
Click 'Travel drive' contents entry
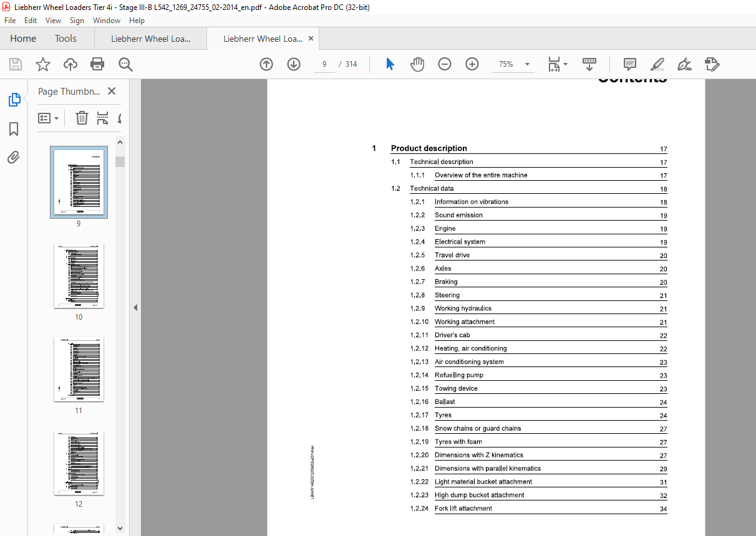coord(452,255)
